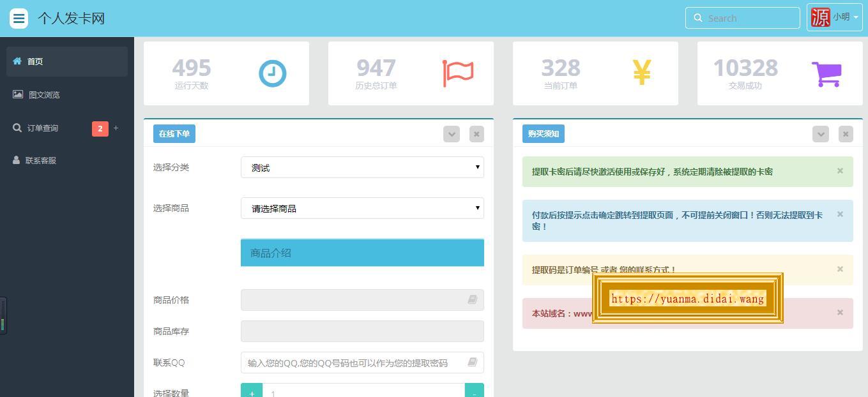The height and width of the screenshot is (397, 868).
Task: Open the 选择分类 dropdown showing 测试
Action: click(x=362, y=167)
